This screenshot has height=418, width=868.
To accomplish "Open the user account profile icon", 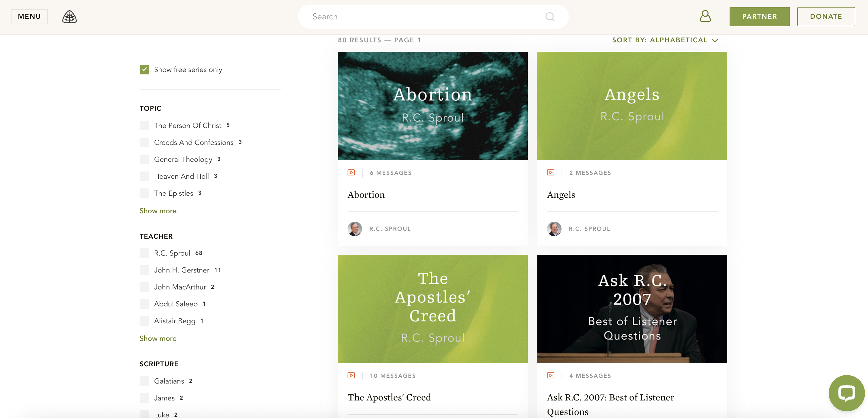I will pos(705,16).
